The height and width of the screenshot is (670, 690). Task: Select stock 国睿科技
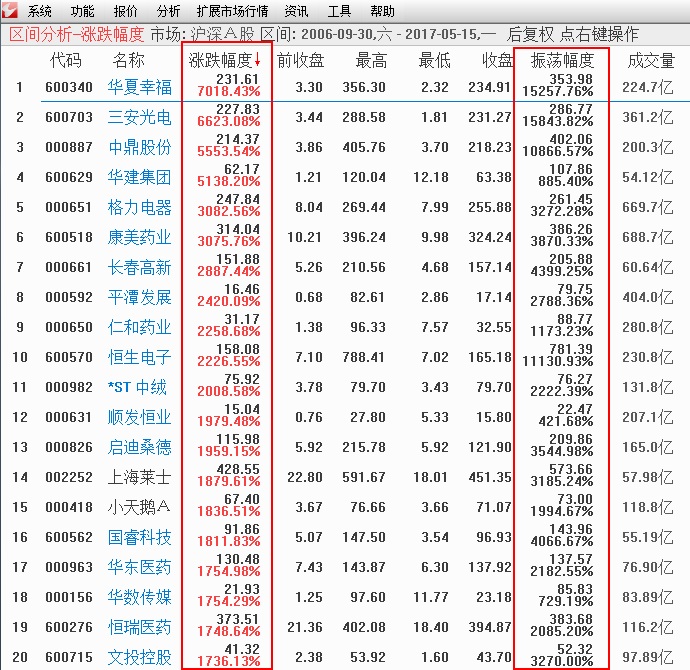tap(139, 537)
